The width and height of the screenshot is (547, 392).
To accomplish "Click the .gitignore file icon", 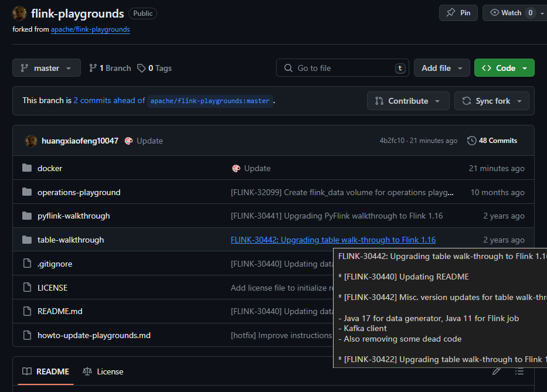I will click(x=27, y=263).
